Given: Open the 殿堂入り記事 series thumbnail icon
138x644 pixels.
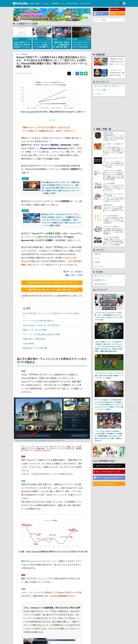Looking at the screenshot, I should pos(98,135).
